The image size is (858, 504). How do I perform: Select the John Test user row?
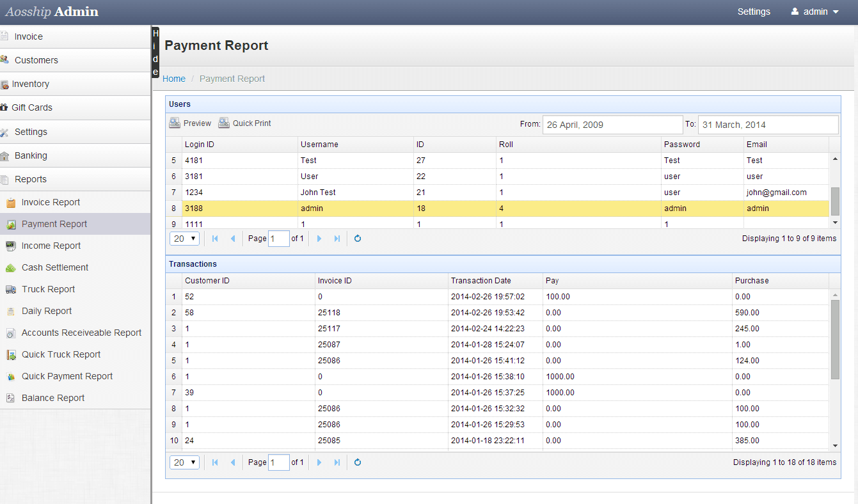[497, 193]
